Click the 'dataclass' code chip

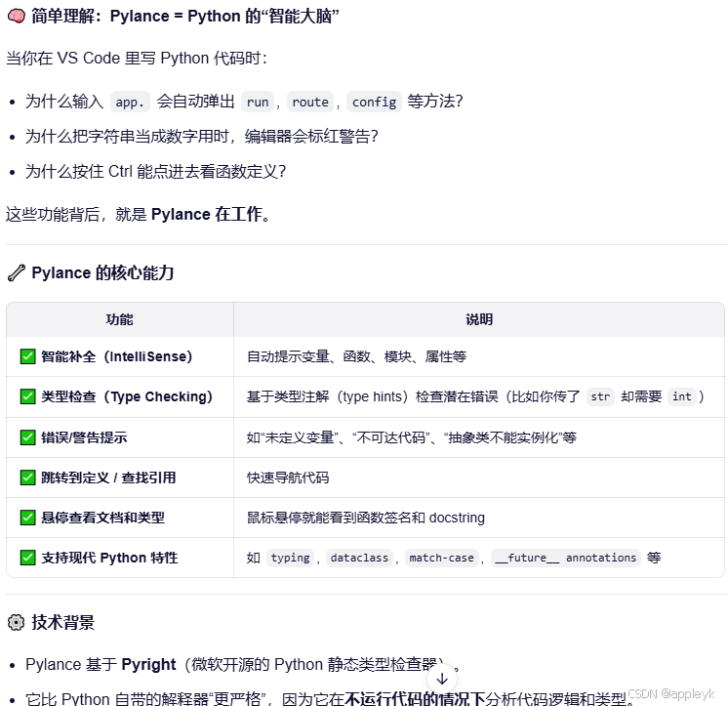click(359, 558)
